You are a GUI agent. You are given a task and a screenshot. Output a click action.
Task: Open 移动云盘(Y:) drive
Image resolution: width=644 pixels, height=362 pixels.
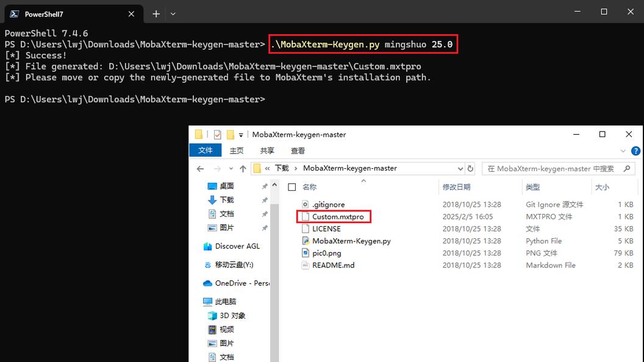[x=234, y=264]
